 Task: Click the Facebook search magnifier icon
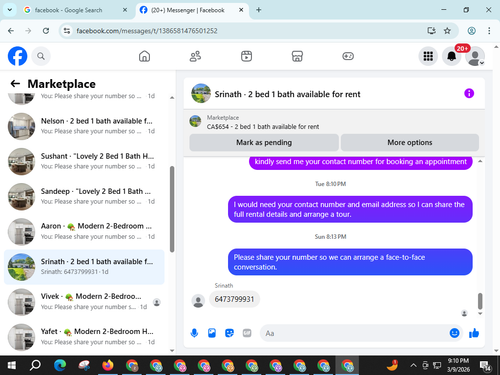[41, 56]
